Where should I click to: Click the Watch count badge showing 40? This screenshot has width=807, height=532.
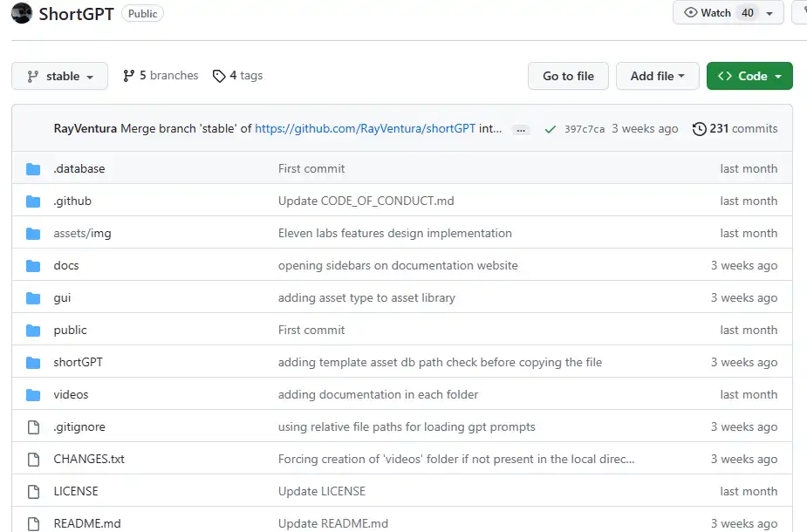pyautogui.click(x=748, y=13)
